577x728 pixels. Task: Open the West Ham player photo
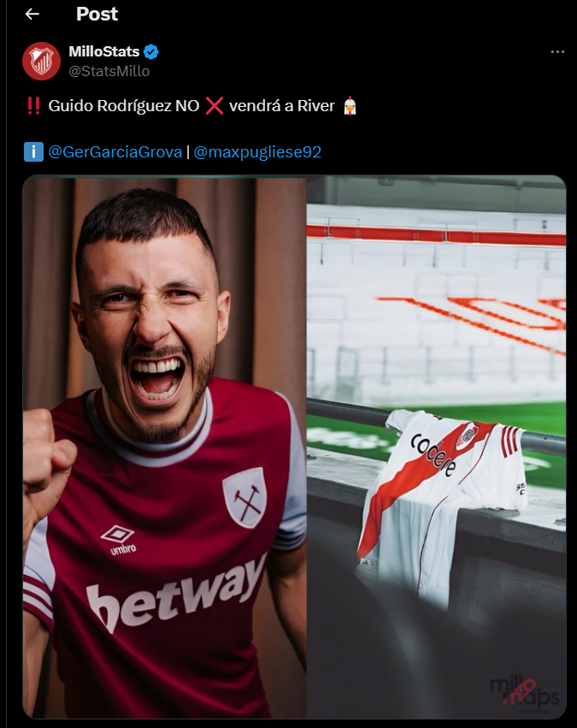(165, 447)
